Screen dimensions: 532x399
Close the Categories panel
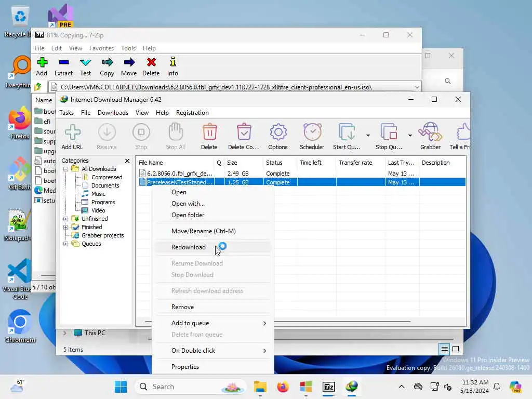click(127, 161)
